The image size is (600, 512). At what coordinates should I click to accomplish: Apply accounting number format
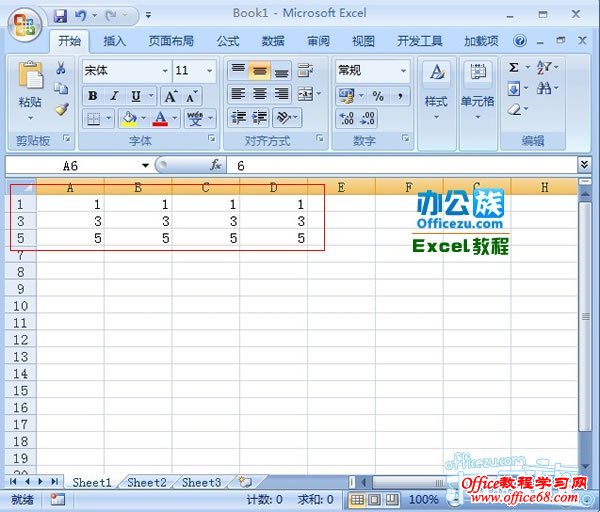click(347, 96)
